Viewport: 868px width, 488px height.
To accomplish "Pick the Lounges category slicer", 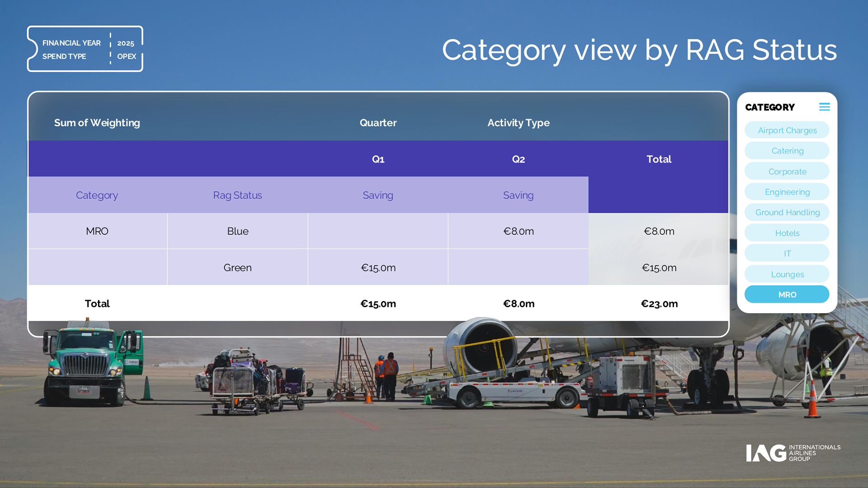I will click(x=787, y=274).
